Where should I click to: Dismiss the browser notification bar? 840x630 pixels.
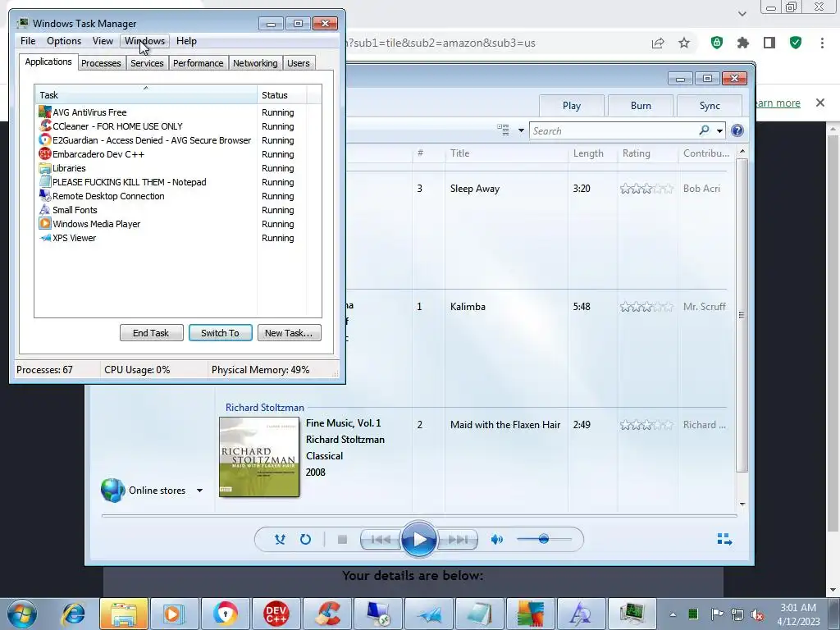click(820, 103)
